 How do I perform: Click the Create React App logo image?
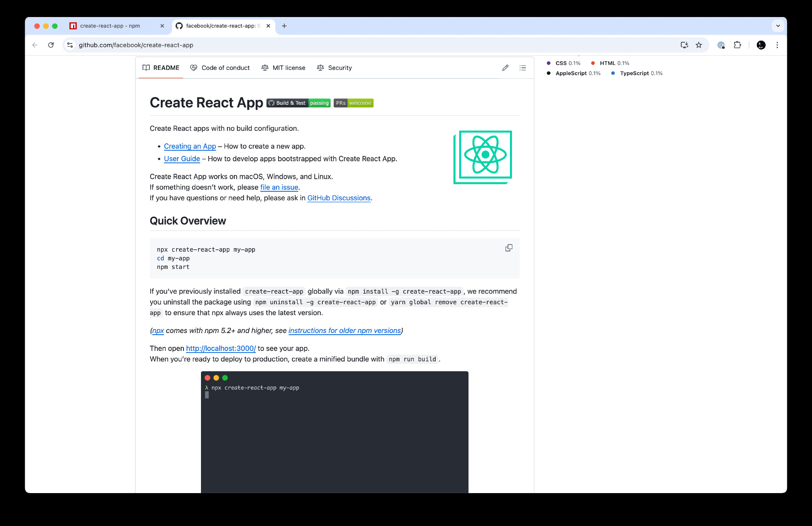click(482, 157)
